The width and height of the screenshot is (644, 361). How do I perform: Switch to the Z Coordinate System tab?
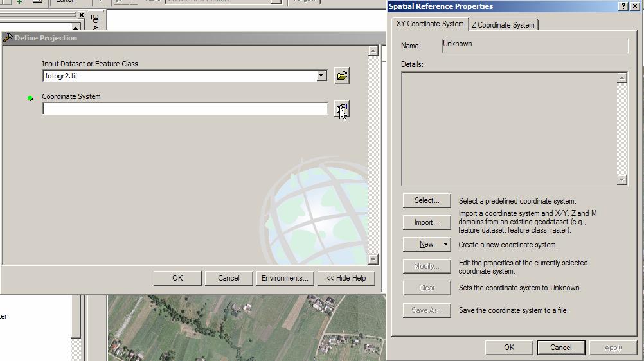(503, 25)
